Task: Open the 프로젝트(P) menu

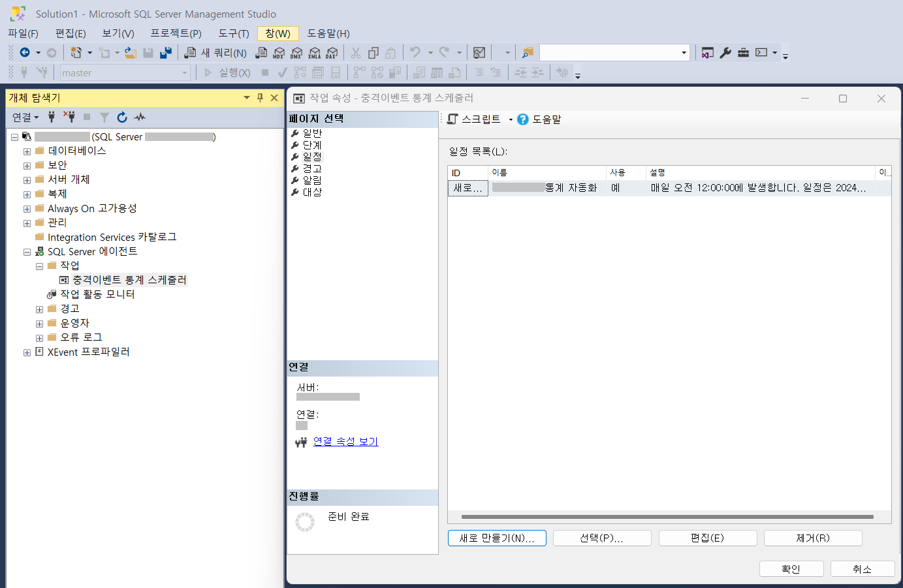Action: pos(176,33)
